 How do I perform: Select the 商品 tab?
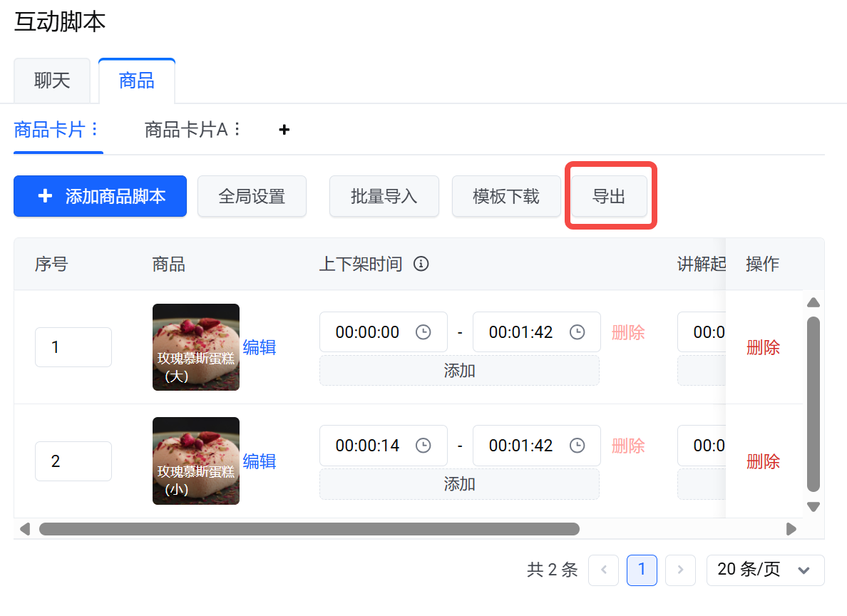coord(137,81)
